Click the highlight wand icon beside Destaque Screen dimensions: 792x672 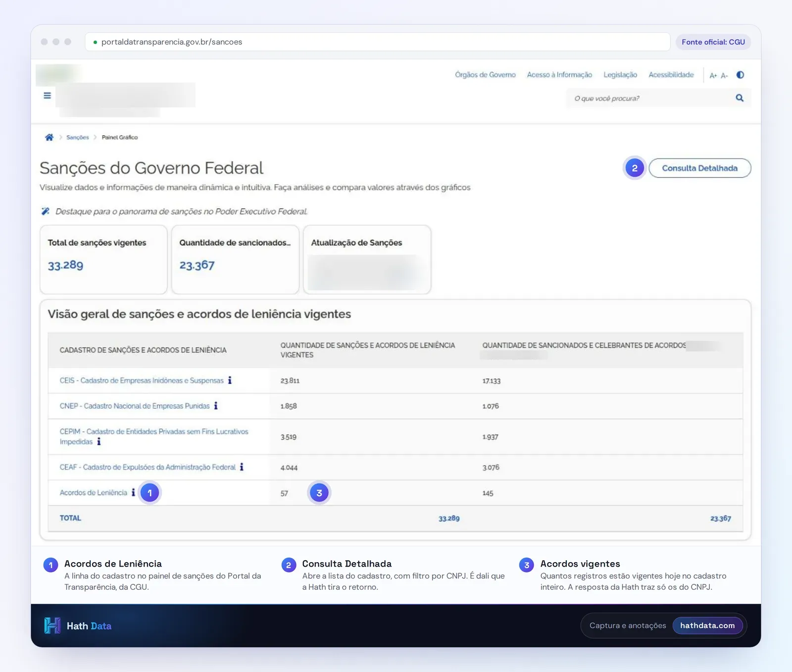pyautogui.click(x=45, y=211)
